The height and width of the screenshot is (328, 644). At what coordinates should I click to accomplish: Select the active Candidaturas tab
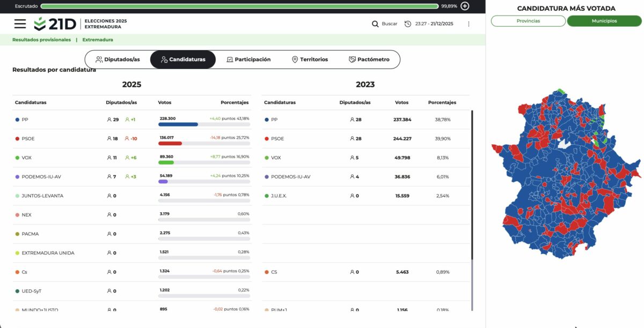(182, 59)
